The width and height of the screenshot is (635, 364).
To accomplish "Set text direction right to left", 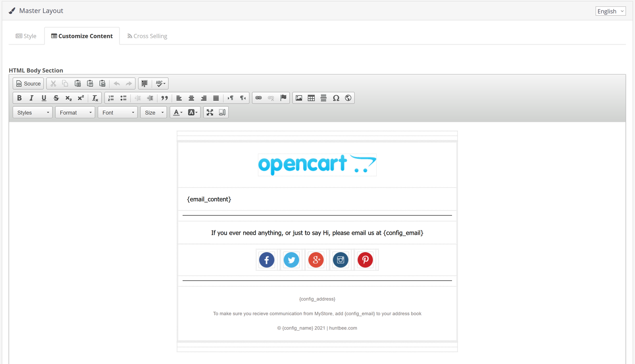I will tap(242, 98).
